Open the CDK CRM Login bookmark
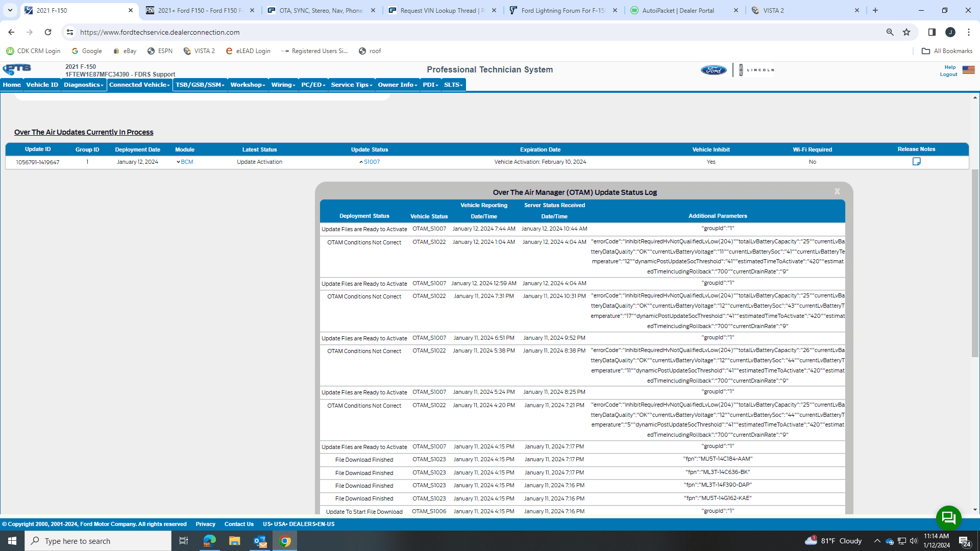Image resolution: width=980 pixels, height=551 pixels. click(x=33, y=51)
